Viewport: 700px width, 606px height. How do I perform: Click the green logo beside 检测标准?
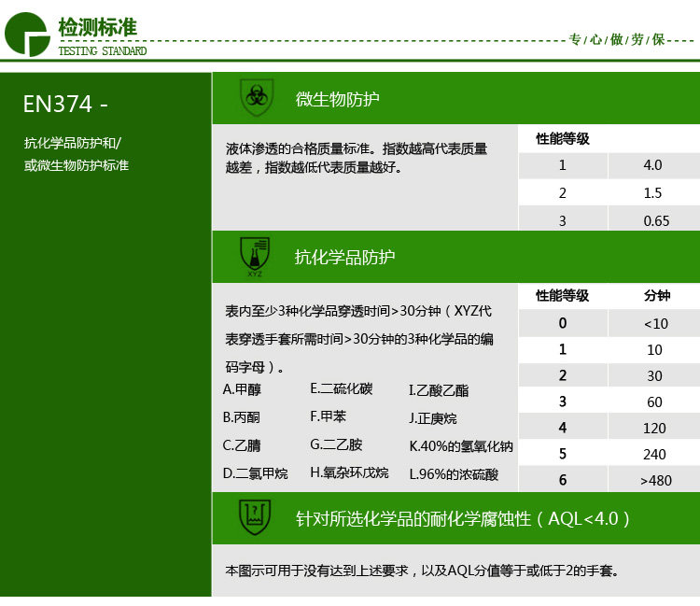click(27, 35)
